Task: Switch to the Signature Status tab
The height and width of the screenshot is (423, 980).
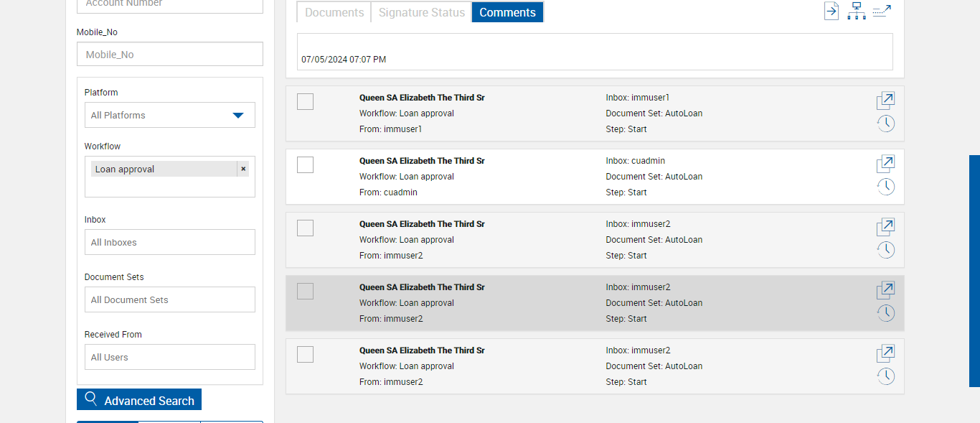Action: 421,12
